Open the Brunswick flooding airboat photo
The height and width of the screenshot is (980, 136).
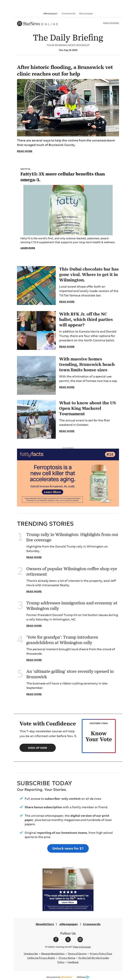68,108
